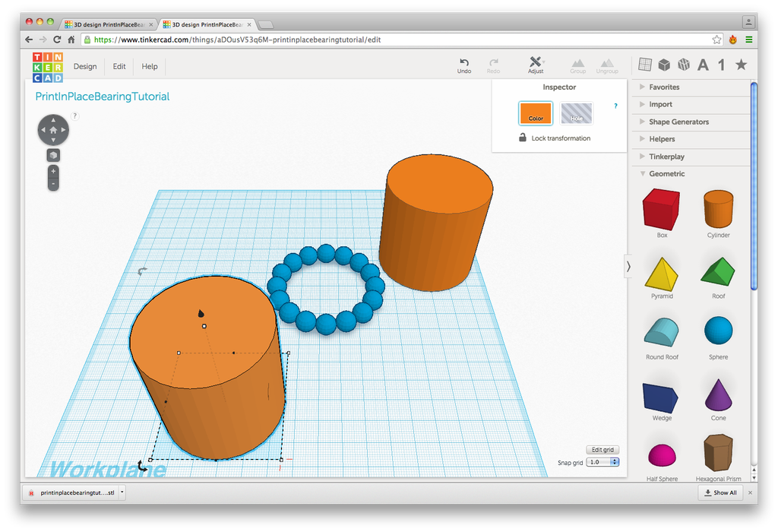Zoom out with the minus button
Viewport: 778px width, 532px height.
pos(53,184)
